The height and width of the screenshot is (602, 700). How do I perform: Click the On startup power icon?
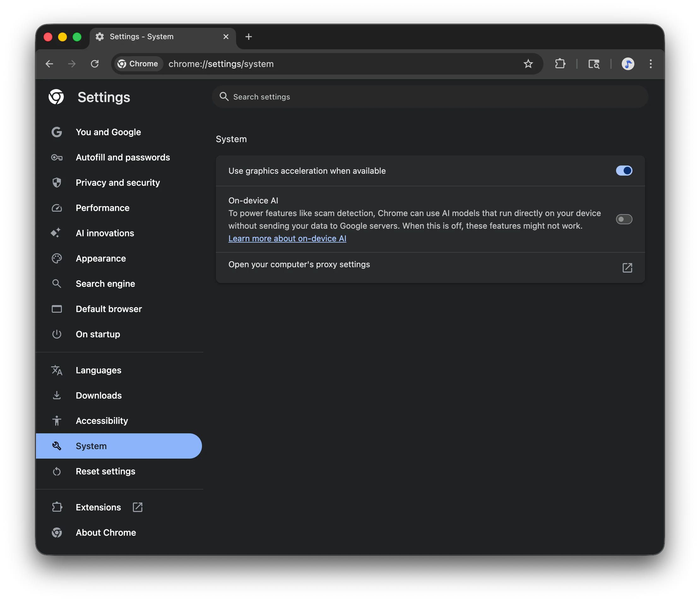click(x=57, y=334)
